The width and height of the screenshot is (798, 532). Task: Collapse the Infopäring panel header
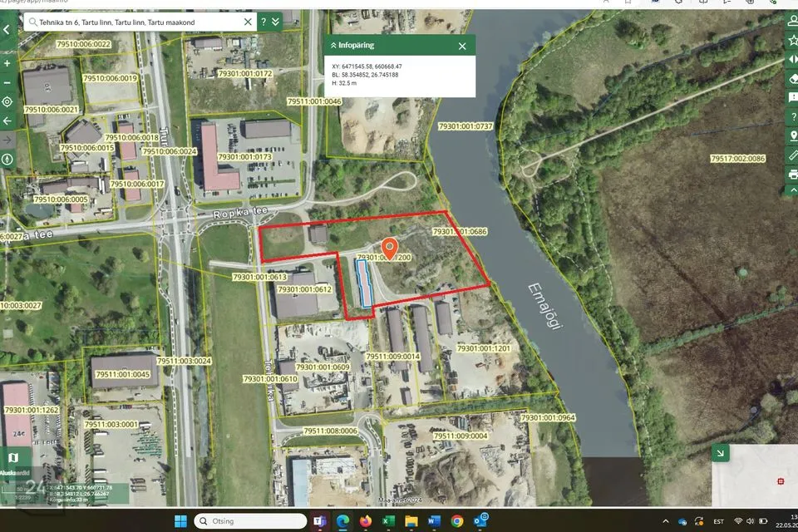333,46
